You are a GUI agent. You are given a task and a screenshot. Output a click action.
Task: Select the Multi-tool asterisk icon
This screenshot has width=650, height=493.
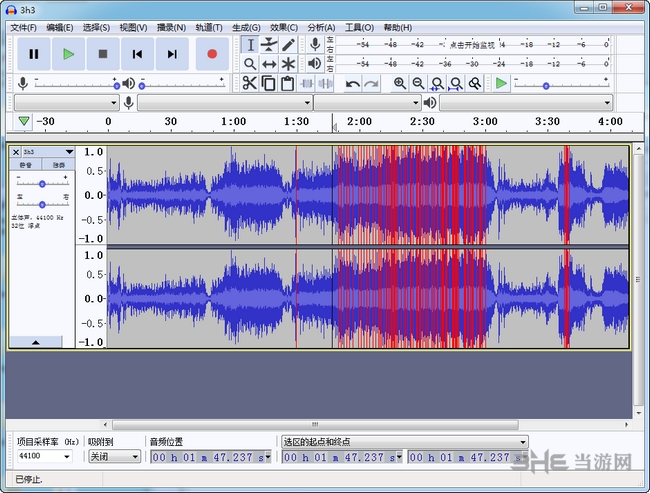click(x=288, y=64)
